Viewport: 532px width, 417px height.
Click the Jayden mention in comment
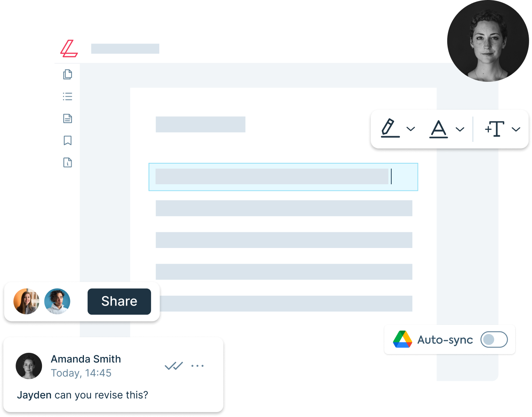tap(34, 395)
